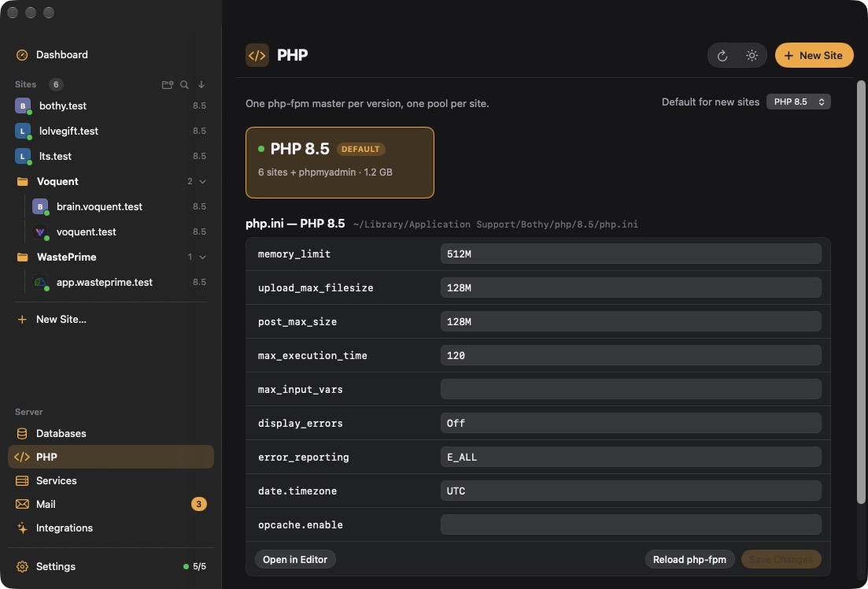
Task: Click the brain.voquent.test avatar icon
Action: point(40,206)
